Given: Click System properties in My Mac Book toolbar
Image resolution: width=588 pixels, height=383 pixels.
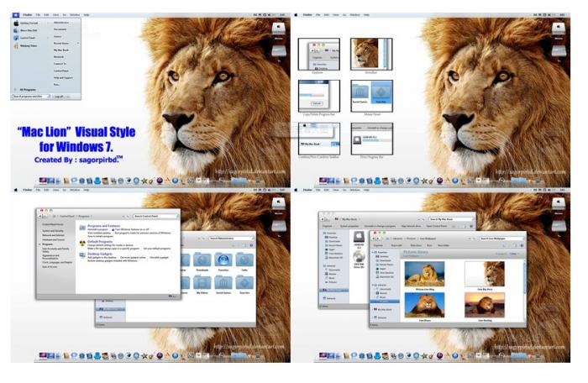Looking at the screenshot, I should pyautogui.click(x=349, y=226).
